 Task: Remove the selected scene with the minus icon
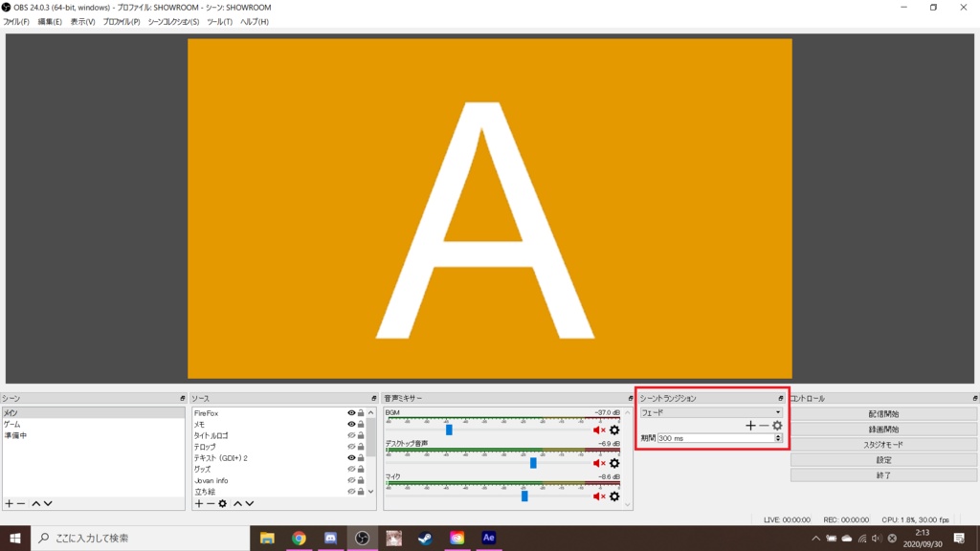pos(21,503)
